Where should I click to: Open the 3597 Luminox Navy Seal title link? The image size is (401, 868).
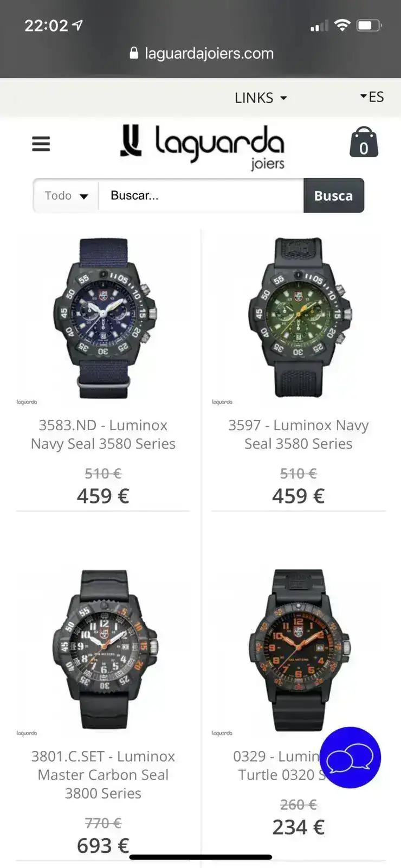click(x=298, y=435)
